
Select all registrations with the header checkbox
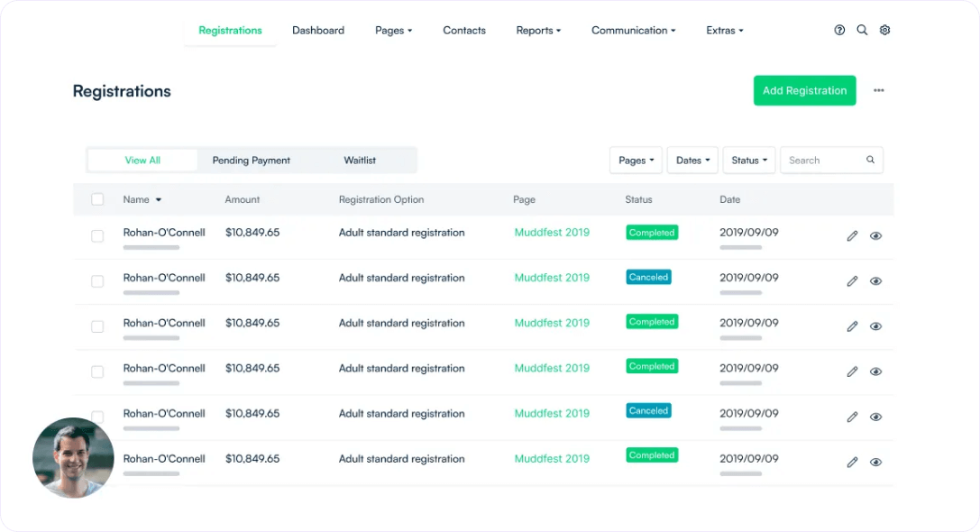pos(97,199)
